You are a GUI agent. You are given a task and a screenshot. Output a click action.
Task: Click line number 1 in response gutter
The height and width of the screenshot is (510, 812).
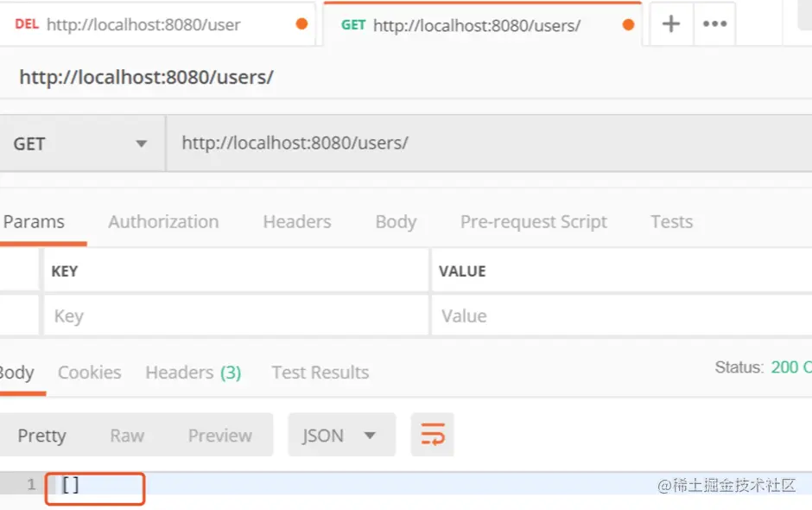coord(32,485)
